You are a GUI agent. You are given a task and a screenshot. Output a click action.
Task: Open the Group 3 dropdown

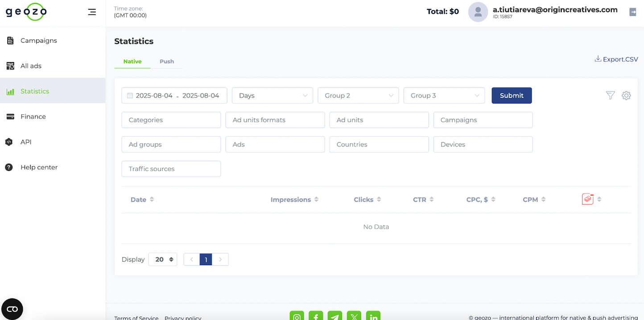tap(444, 96)
